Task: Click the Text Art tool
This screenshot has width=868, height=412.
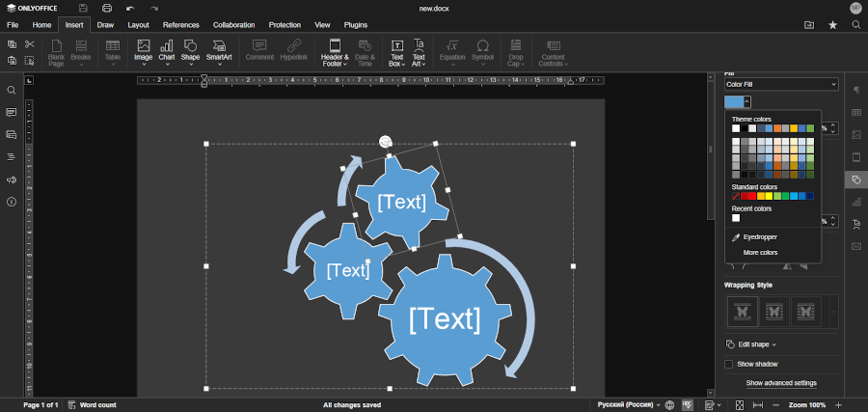Action: pos(419,50)
